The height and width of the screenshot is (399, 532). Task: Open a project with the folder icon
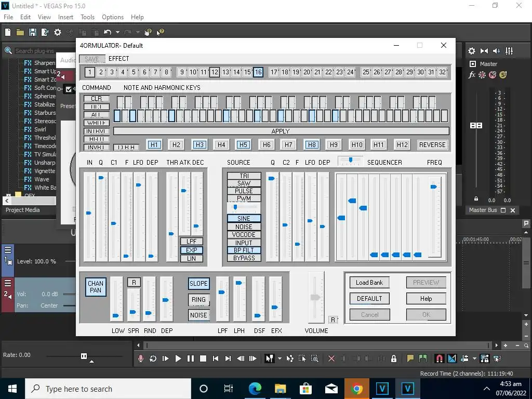(20, 32)
